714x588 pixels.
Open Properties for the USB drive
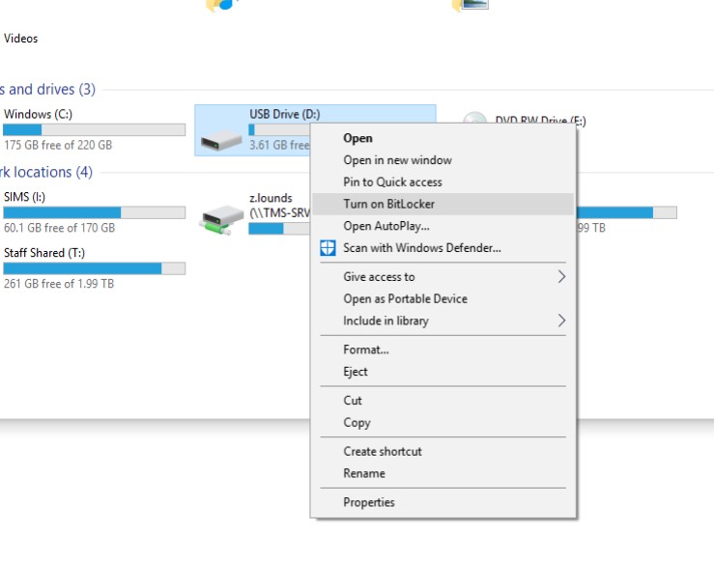coord(443,502)
